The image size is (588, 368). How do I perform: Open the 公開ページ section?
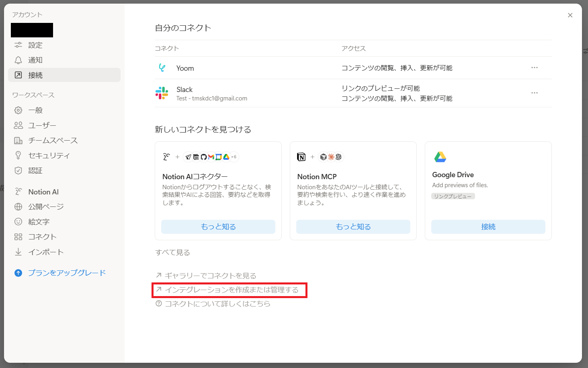click(x=64, y=207)
